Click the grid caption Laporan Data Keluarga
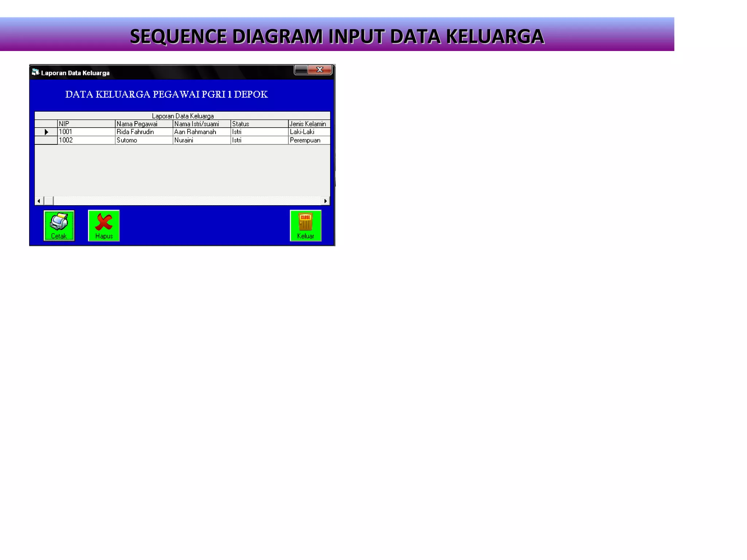Image resolution: width=747 pixels, height=560 pixels. coord(183,116)
